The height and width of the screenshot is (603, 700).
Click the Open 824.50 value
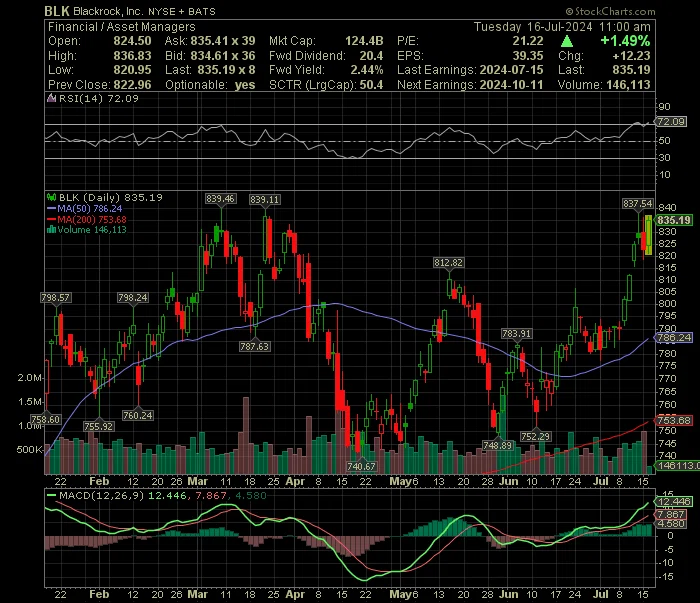coord(132,41)
